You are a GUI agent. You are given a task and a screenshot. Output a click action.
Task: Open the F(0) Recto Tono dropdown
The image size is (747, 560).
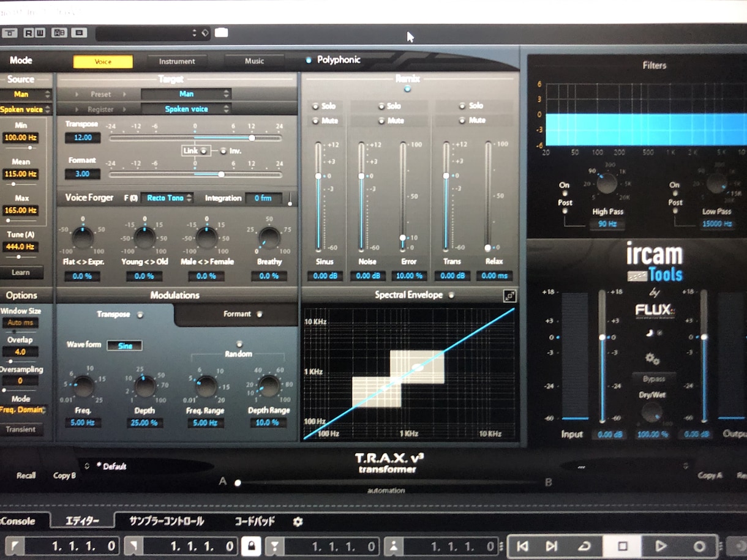(x=167, y=198)
